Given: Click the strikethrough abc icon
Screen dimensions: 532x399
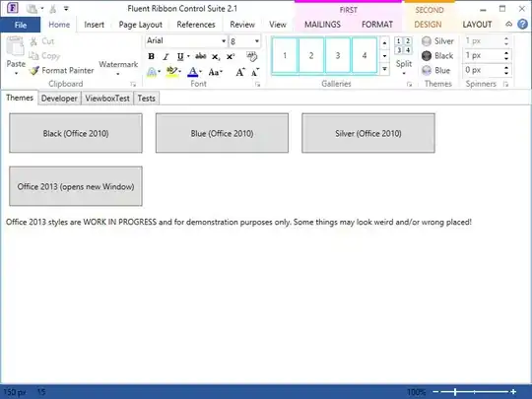Looking at the screenshot, I should click(201, 56).
